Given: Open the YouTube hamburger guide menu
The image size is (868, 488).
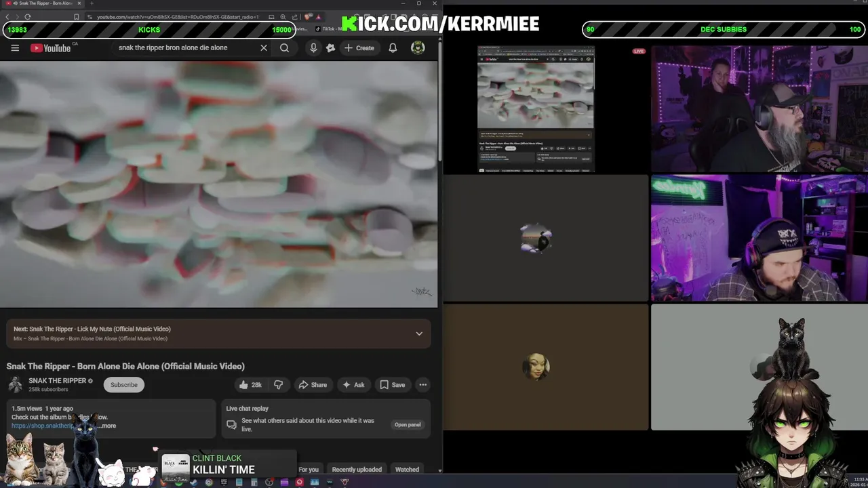Looking at the screenshot, I should point(15,48).
